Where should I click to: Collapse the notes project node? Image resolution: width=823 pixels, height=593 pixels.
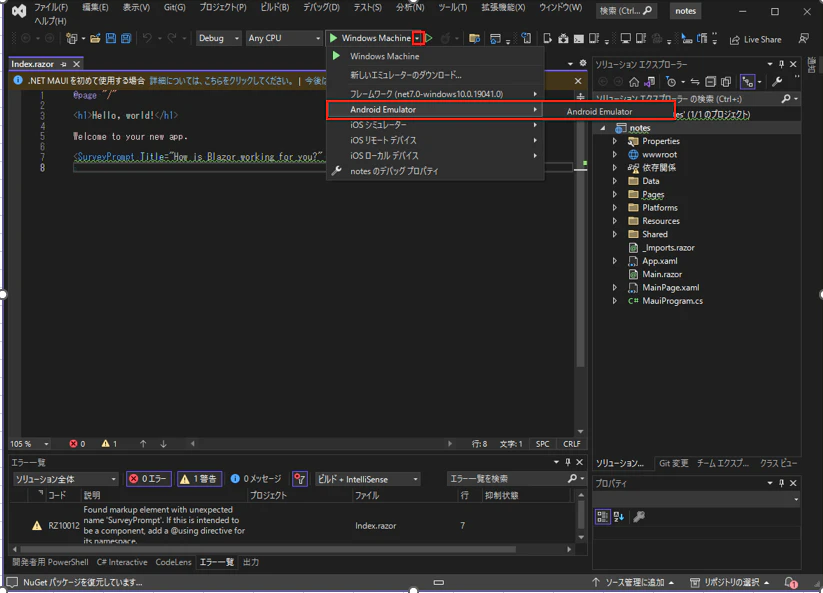(603, 128)
